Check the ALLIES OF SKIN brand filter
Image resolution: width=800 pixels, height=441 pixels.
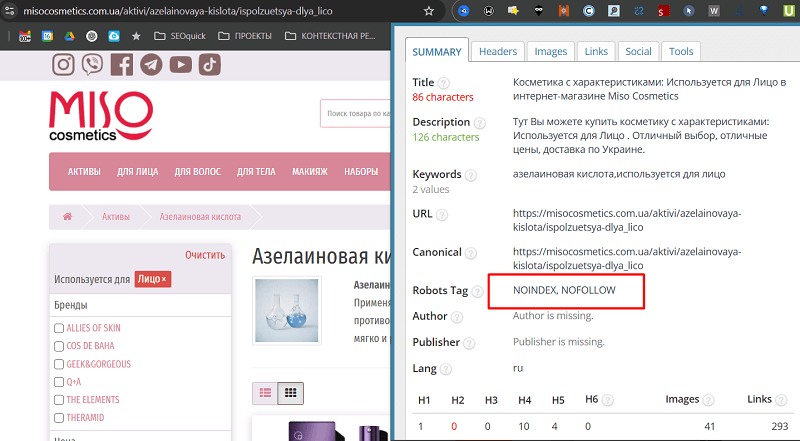click(x=59, y=328)
